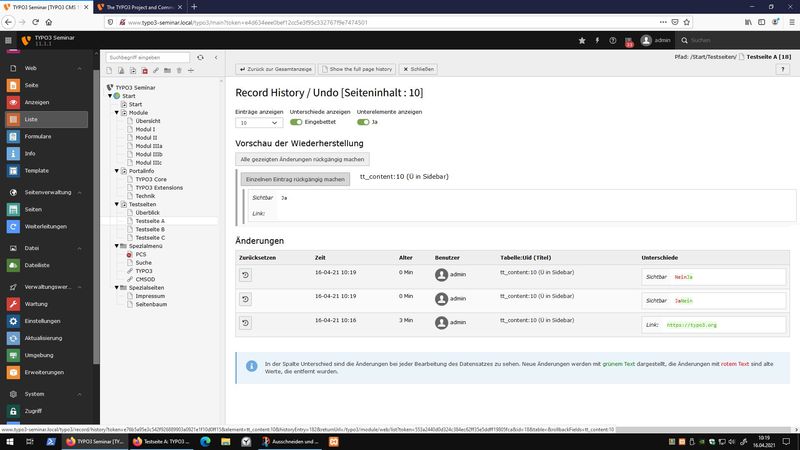Image resolution: width=800 pixels, height=450 pixels.
Task: Click the folder icon in tree toolbar
Action: click(x=167, y=70)
